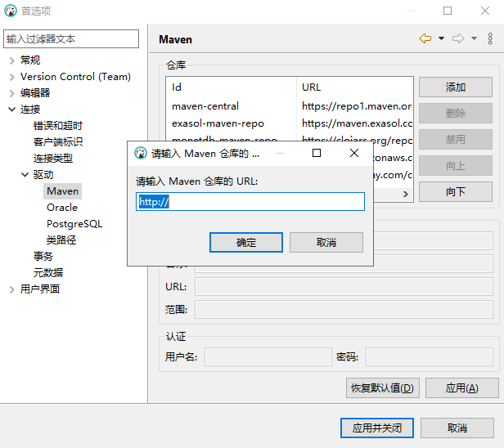Click the 常规 tree label
This screenshot has width=504, height=448.
pyautogui.click(x=30, y=60)
